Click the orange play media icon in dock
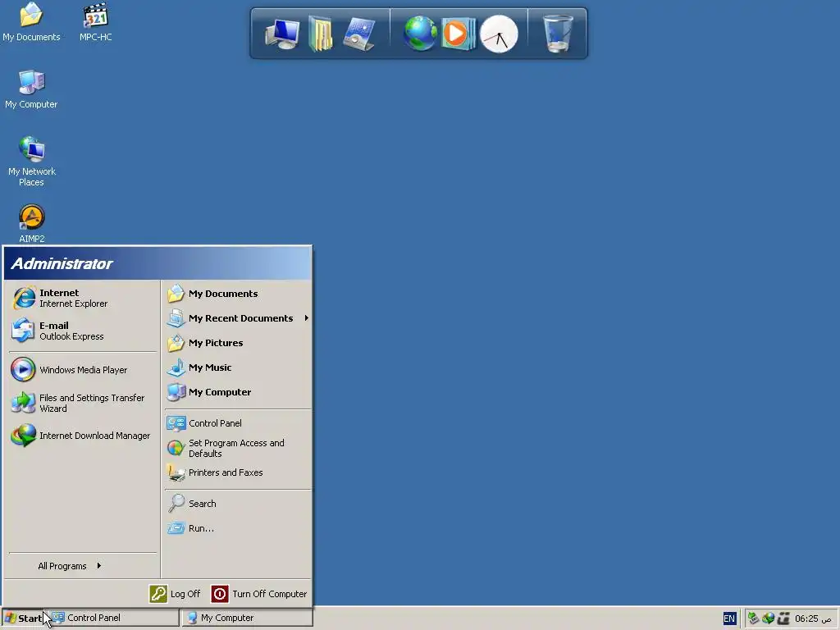This screenshot has width=840, height=630. click(457, 34)
